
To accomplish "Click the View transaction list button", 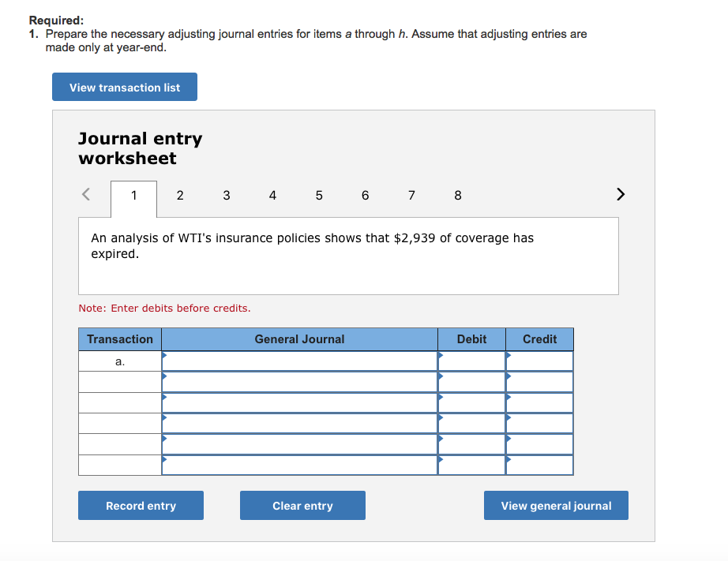I will click(x=124, y=87).
